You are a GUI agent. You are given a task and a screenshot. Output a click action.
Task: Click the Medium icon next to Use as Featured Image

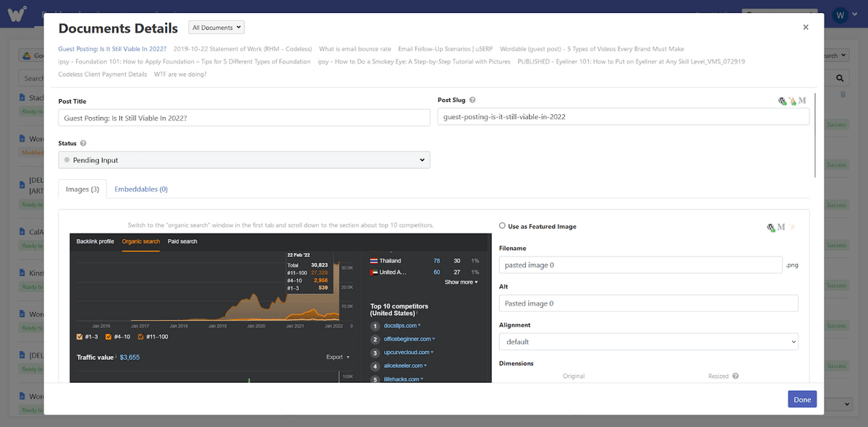pyautogui.click(x=781, y=227)
